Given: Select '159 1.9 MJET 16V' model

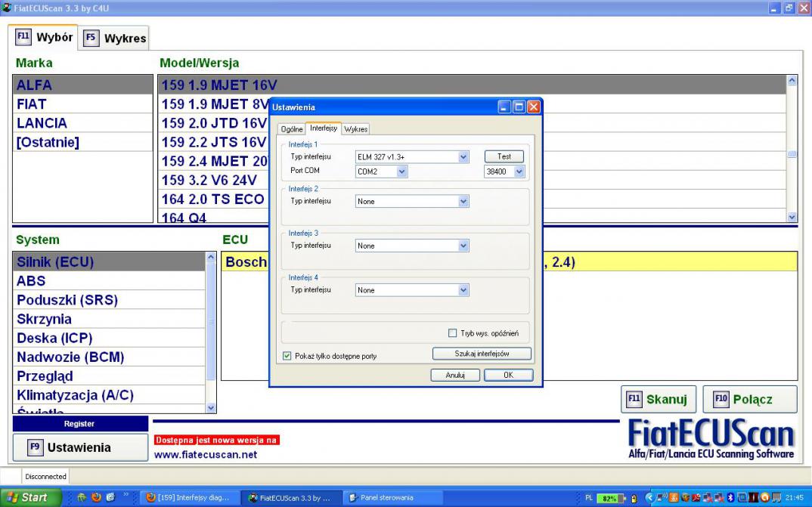Looking at the screenshot, I should pyautogui.click(x=473, y=85).
